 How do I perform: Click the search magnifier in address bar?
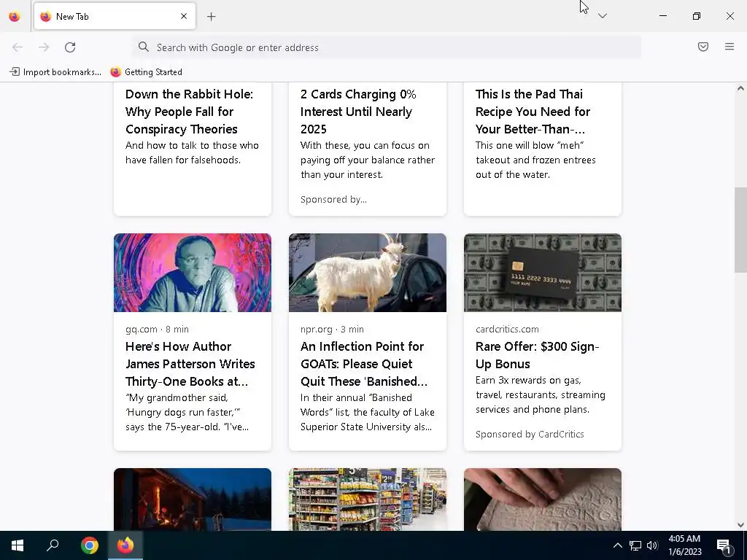click(144, 47)
